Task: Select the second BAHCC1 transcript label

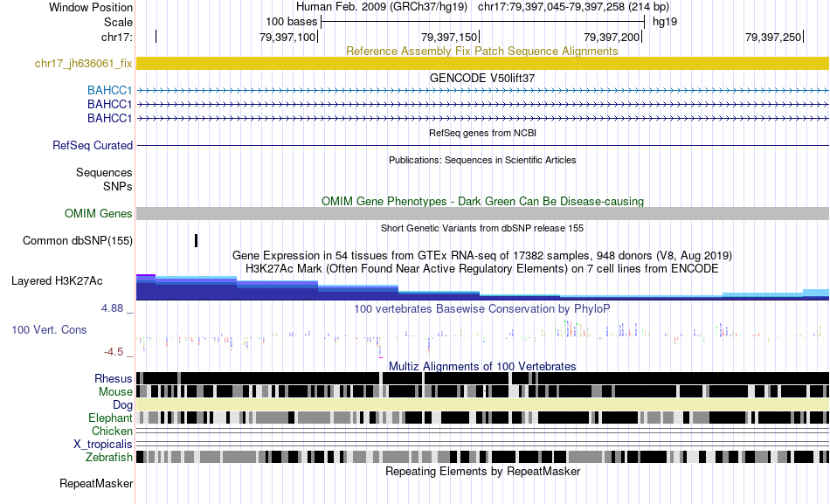Action: pyautogui.click(x=109, y=104)
